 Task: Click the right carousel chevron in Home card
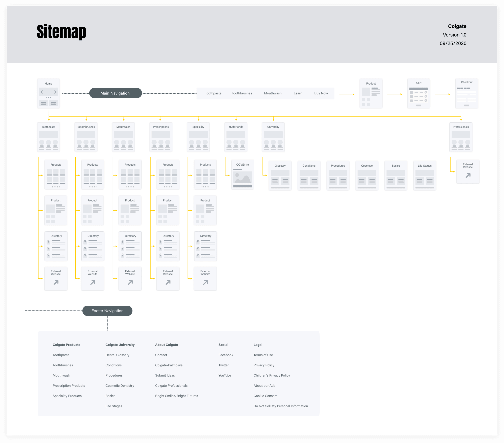pos(55,92)
